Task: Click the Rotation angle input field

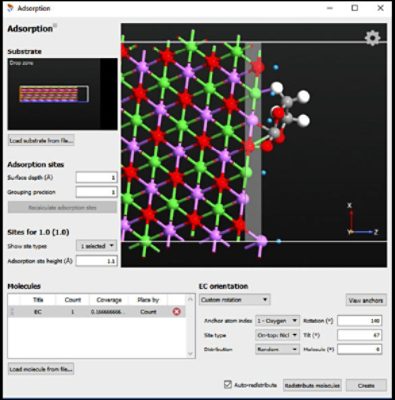Action: (x=360, y=321)
